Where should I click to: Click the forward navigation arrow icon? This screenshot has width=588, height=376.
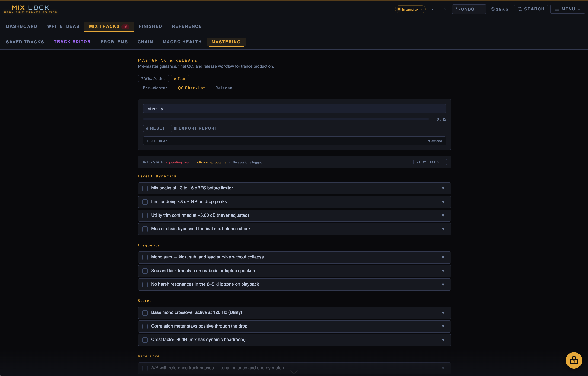tap(445, 9)
